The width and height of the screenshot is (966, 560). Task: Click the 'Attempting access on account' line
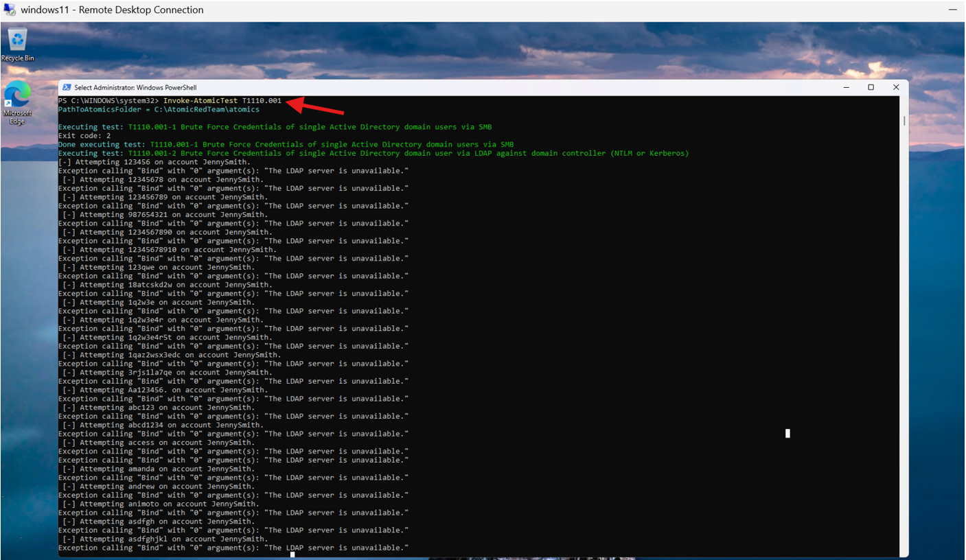coord(159,443)
